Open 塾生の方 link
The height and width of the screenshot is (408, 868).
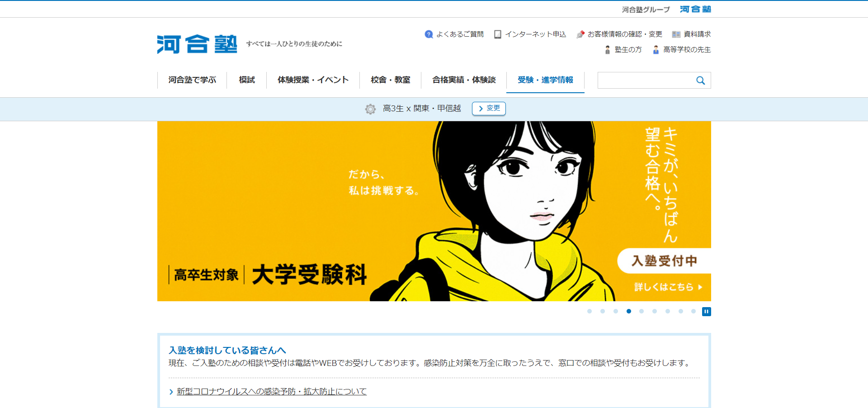point(628,50)
